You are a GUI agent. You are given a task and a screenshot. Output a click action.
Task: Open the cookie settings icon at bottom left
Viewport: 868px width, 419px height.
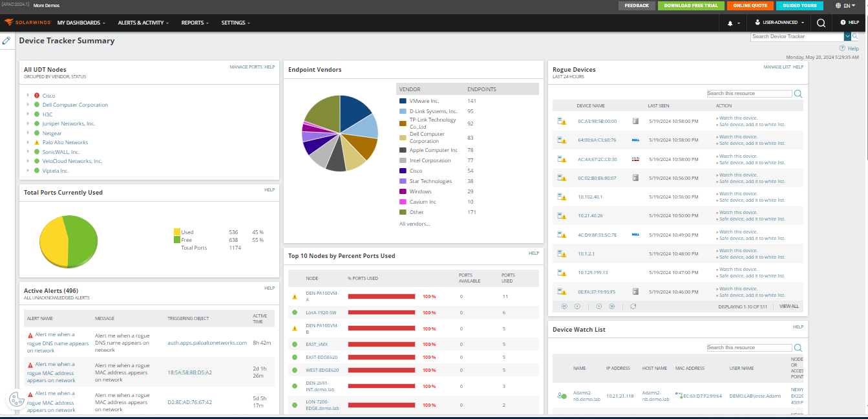(16, 400)
